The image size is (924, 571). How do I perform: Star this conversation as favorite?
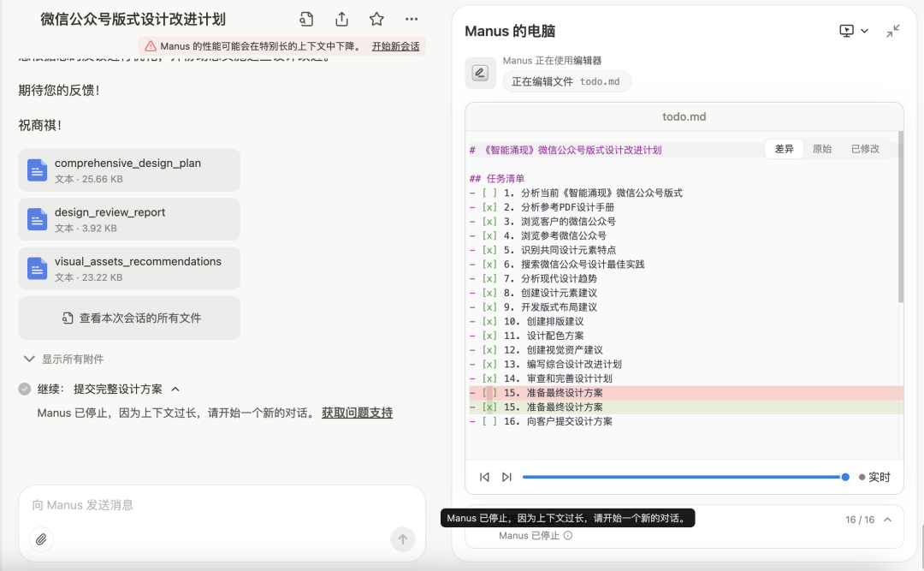(x=376, y=20)
